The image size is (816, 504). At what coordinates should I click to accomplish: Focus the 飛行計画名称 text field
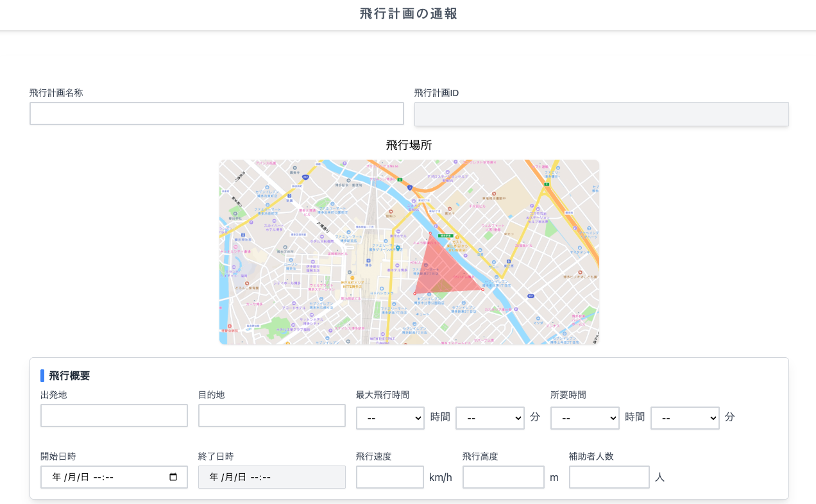point(217,113)
